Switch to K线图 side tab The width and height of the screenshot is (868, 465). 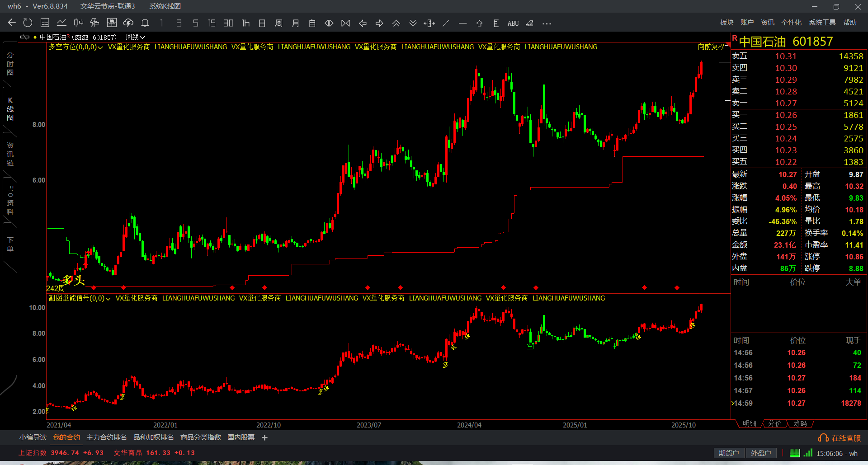(10, 109)
